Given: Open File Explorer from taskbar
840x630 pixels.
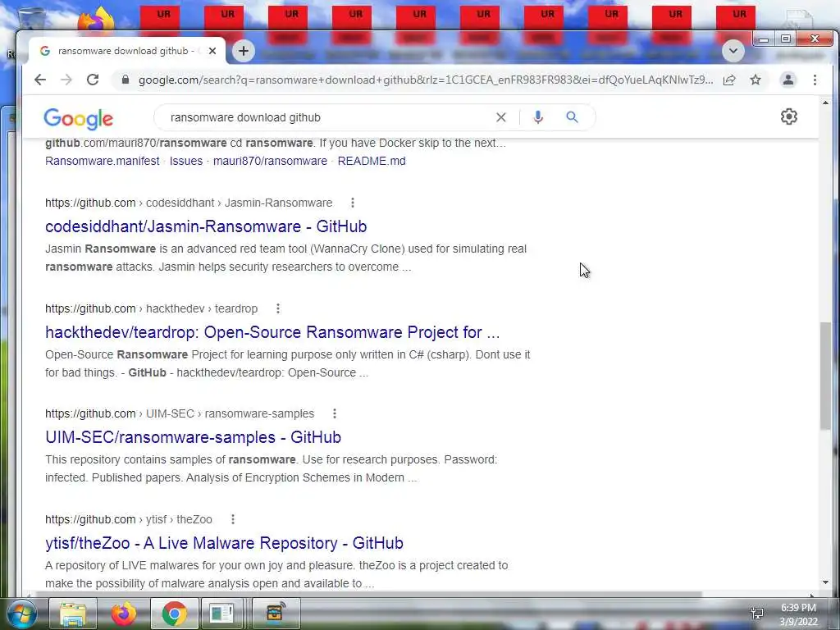Looking at the screenshot, I should (x=73, y=614).
